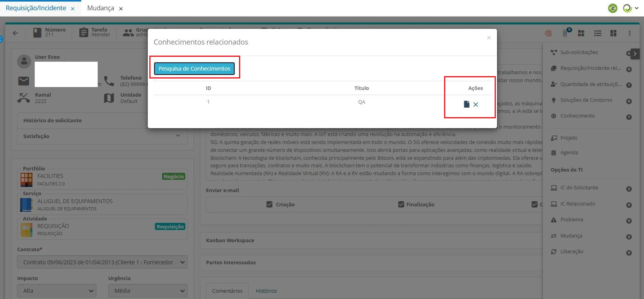Click the Ramal extension icon

click(x=23, y=98)
